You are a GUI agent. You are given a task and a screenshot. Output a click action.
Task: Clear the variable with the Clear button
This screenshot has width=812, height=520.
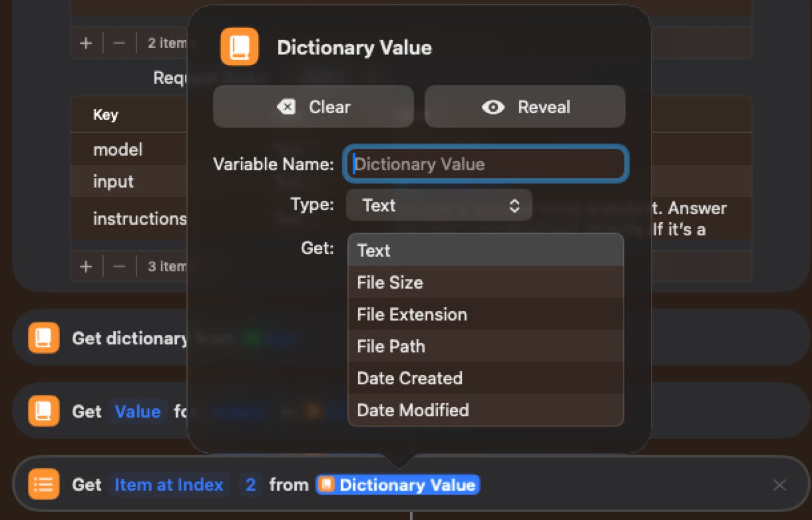click(x=313, y=106)
